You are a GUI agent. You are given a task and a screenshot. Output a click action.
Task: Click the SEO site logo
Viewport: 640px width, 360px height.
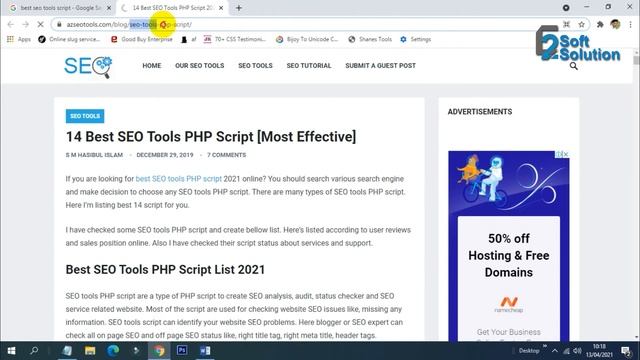point(88,67)
